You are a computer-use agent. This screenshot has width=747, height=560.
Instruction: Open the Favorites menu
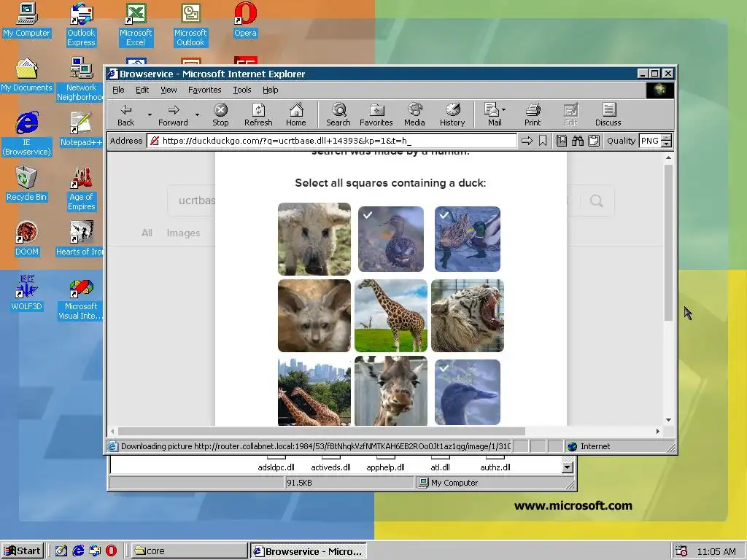[204, 90]
